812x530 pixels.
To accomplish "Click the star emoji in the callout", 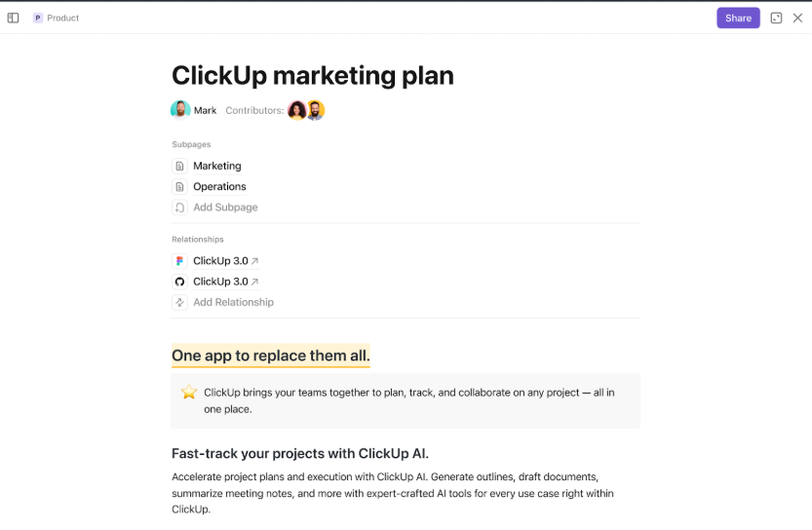I will [x=189, y=393].
